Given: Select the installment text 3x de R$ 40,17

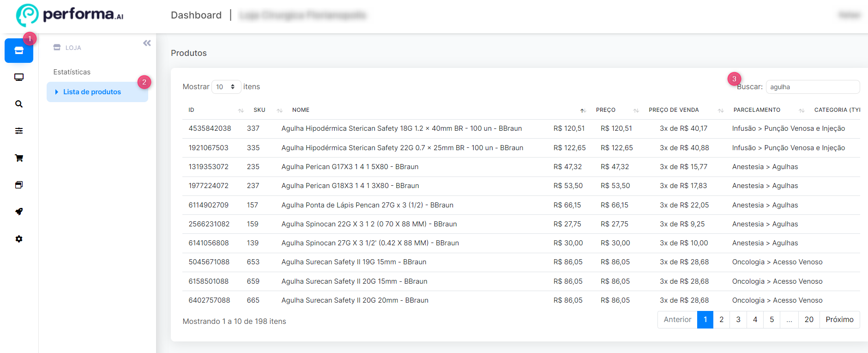Looking at the screenshot, I should [x=683, y=128].
